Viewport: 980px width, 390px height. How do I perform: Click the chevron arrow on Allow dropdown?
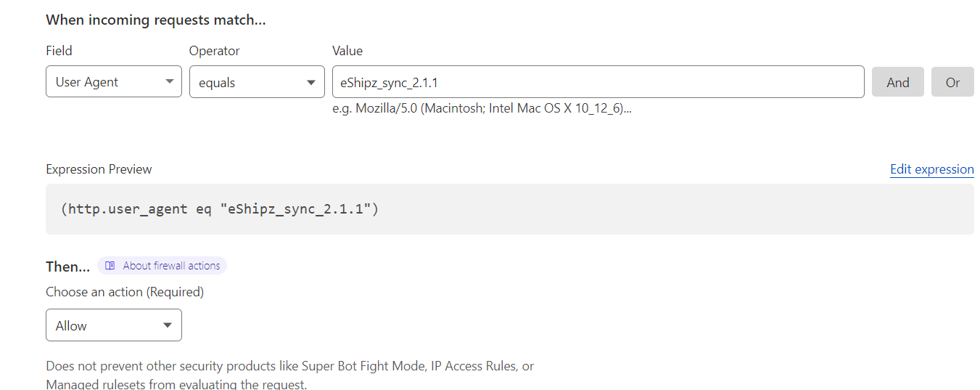click(x=168, y=325)
